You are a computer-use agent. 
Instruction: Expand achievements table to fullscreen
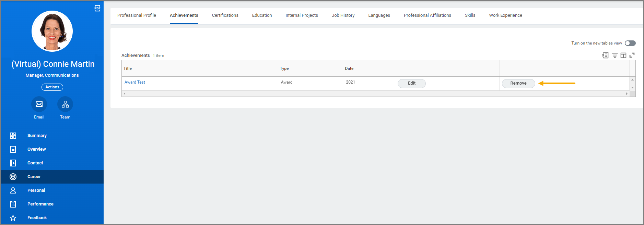632,55
